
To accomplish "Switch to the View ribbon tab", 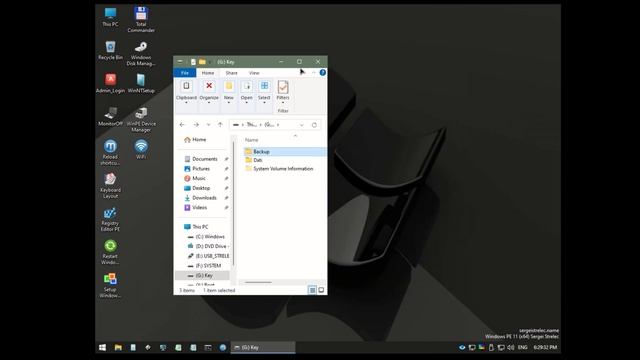I will pyautogui.click(x=254, y=73).
